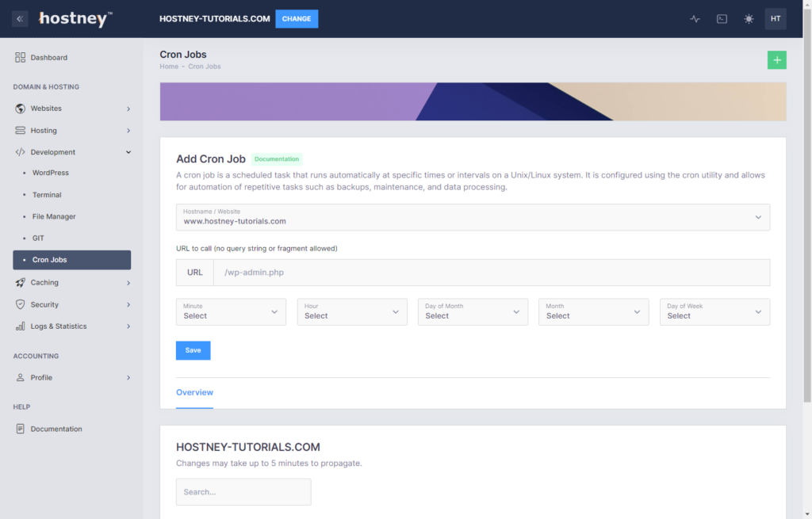Switch to the Overview tab
Viewport: 812px width, 519px height.
(194, 392)
